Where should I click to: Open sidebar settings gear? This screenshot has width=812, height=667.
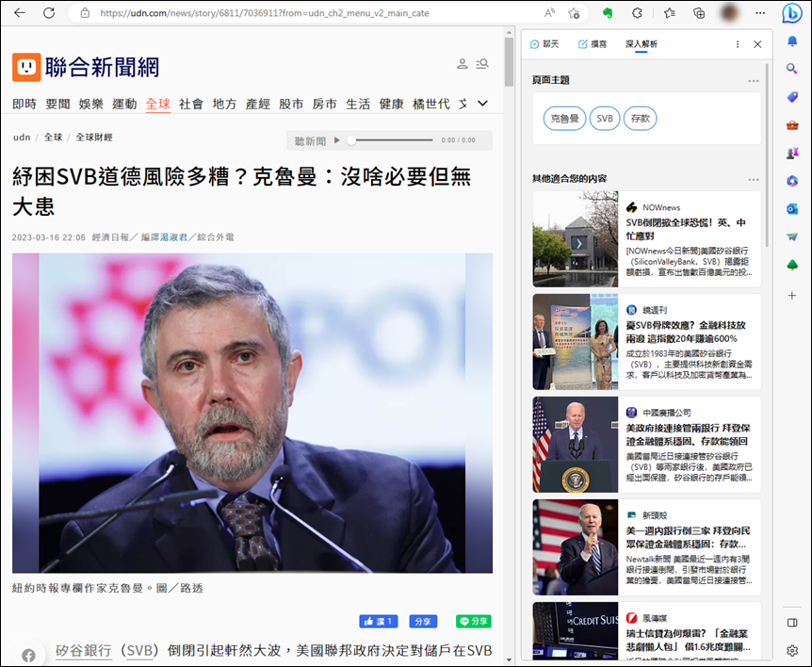coord(792,650)
